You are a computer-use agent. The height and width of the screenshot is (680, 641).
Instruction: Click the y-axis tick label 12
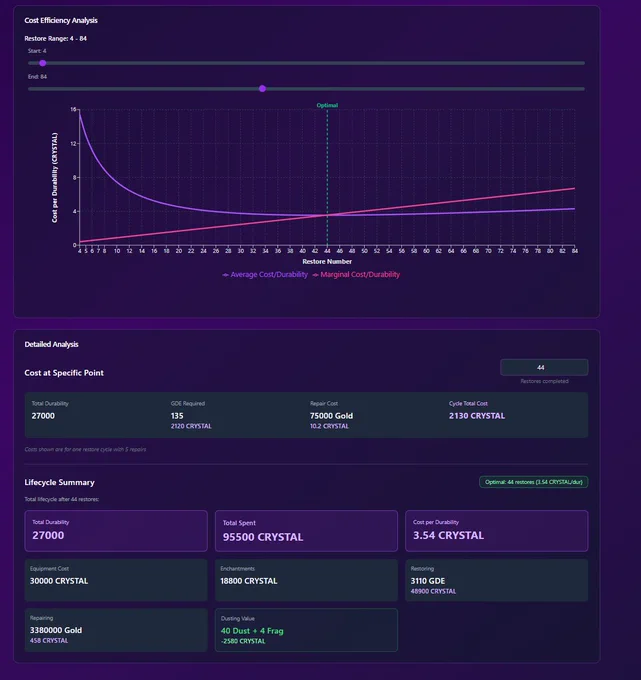(73, 144)
